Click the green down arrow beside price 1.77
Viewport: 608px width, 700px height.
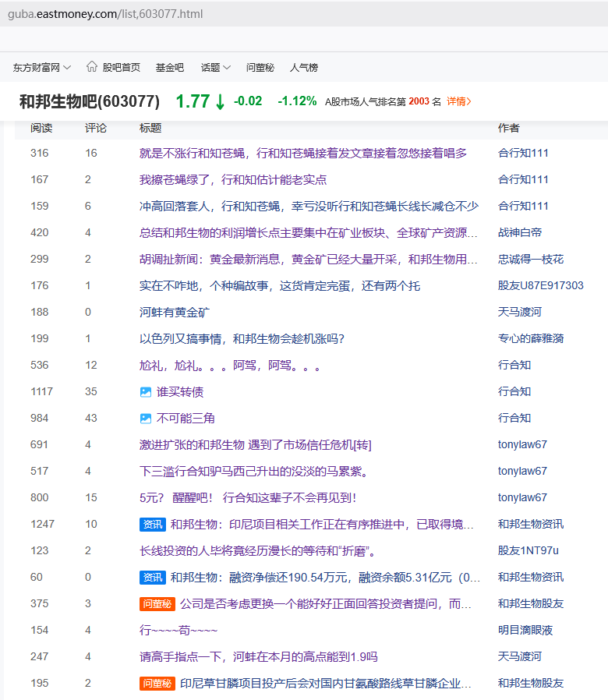(x=220, y=102)
